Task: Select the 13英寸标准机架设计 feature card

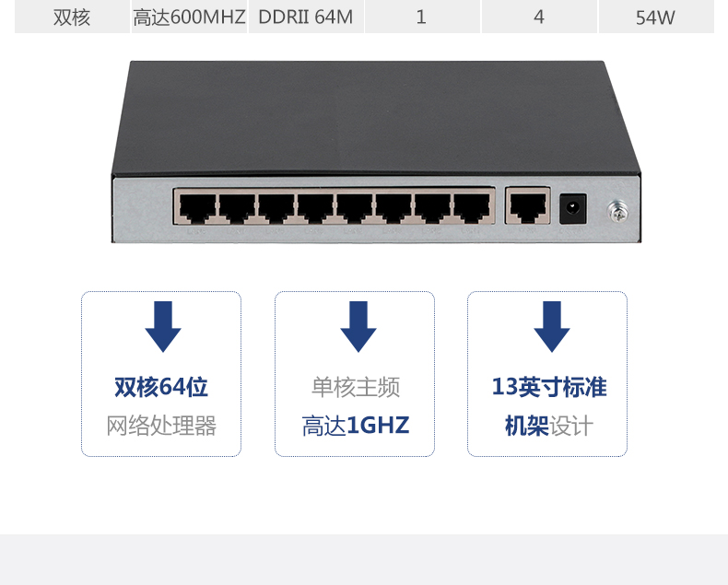Action: (547, 374)
